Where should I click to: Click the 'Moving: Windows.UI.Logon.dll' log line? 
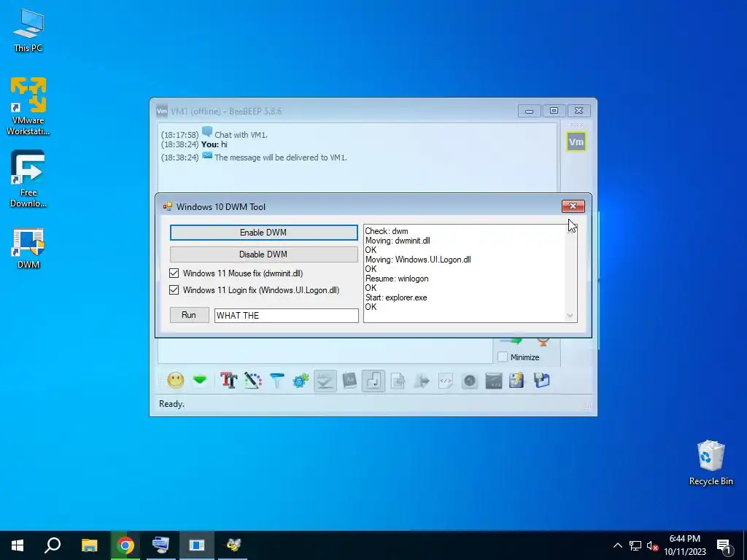point(418,260)
